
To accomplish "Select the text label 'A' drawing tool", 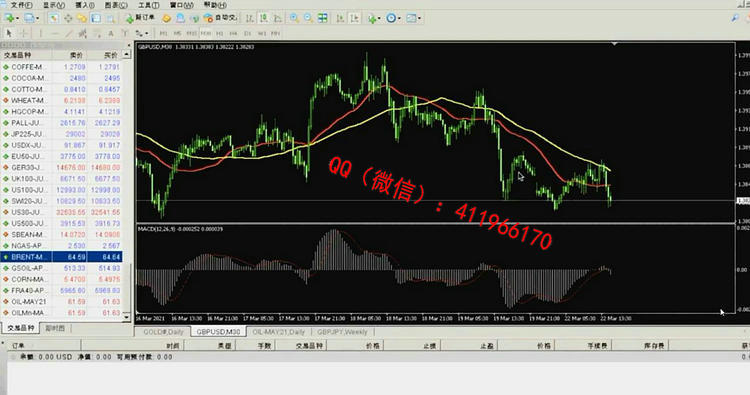I will (x=111, y=33).
